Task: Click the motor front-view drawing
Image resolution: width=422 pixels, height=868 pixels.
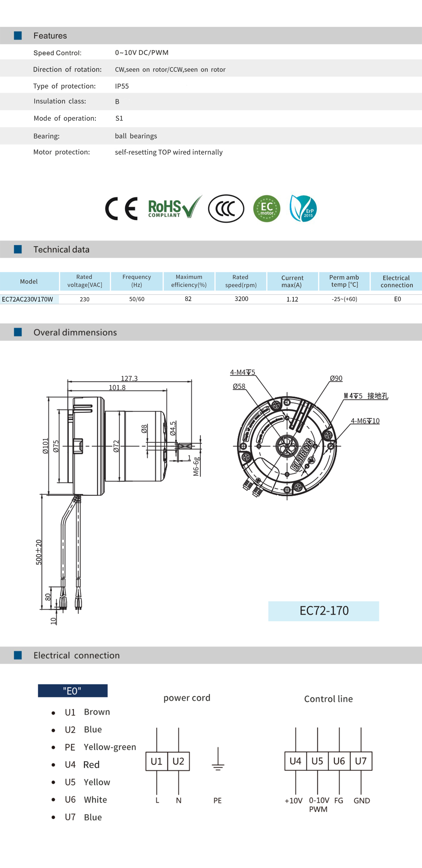Action: click(x=287, y=446)
